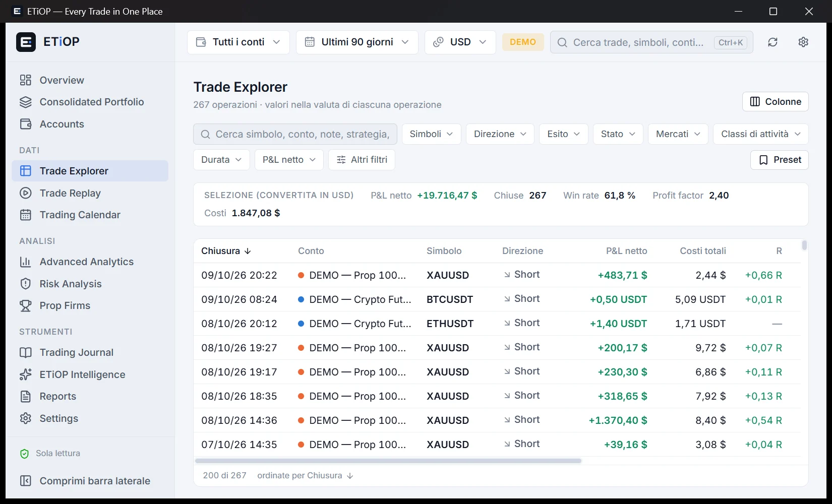Expand the Mercati filter
This screenshot has height=504, width=832.
[x=678, y=134]
